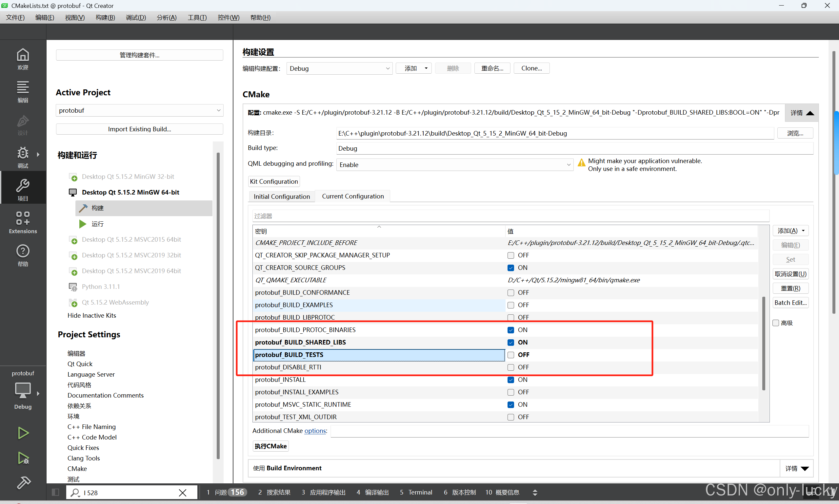
Task: Expand the QML debugging Enable combo box
Action: click(454, 165)
